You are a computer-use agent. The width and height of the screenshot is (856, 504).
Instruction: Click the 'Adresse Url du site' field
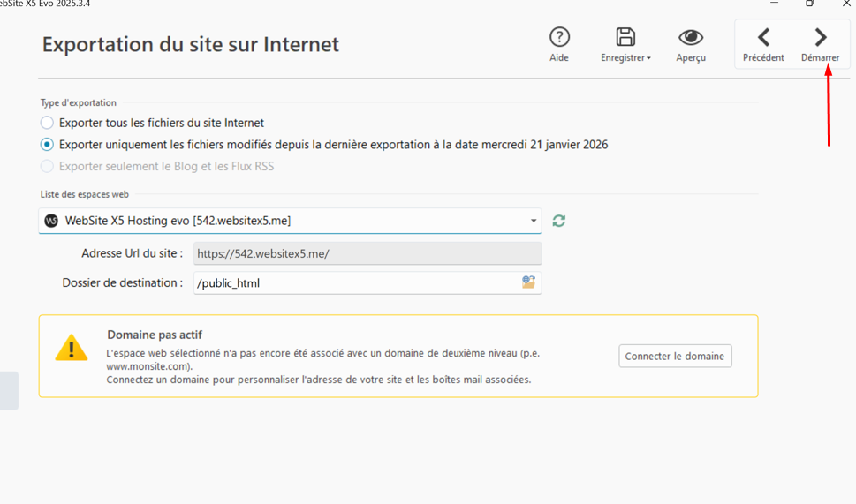click(367, 254)
